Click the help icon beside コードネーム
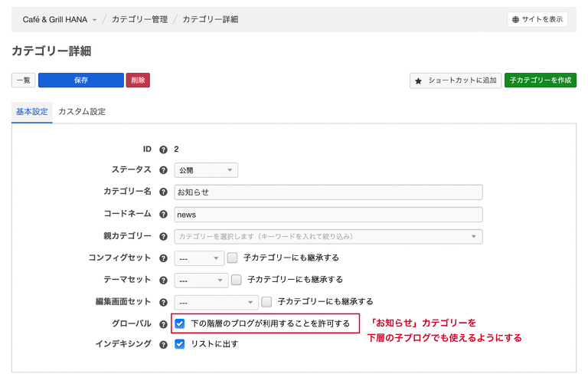Viewport: 588px width, 384px height. click(163, 215)
